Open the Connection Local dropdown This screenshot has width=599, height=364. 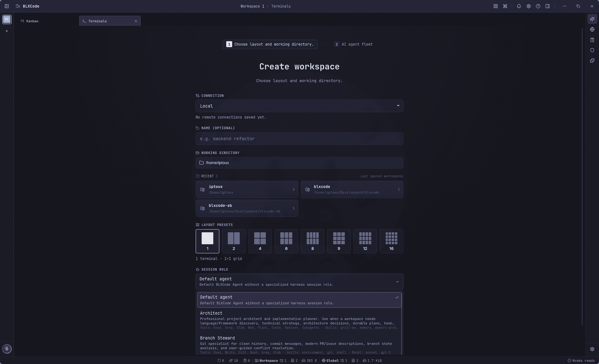point(299,106)
